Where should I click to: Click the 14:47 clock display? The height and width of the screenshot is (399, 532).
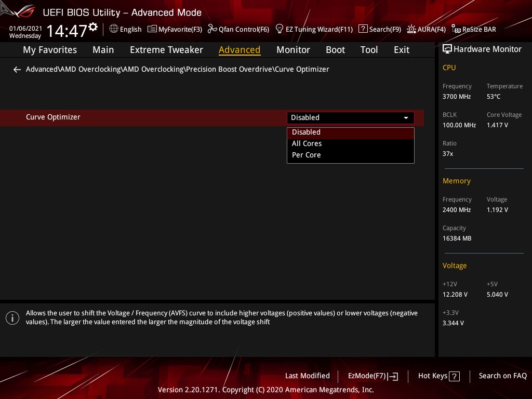point(67,31)
